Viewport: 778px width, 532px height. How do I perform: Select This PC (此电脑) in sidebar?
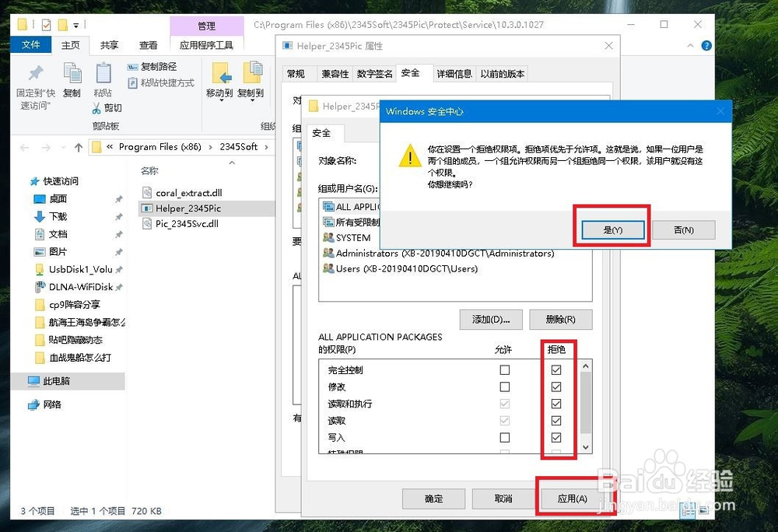coord(68,381)
